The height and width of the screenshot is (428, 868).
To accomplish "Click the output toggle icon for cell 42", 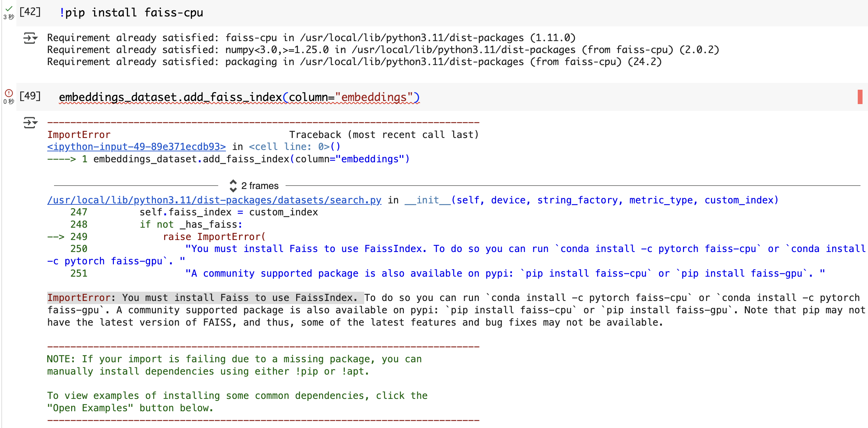I will (x=30, y=38).
